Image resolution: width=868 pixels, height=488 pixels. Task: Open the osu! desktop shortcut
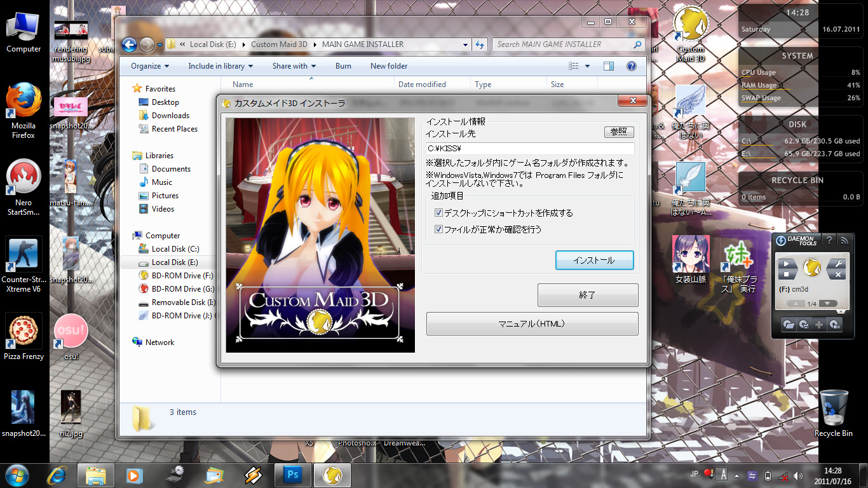coord(71,337)
